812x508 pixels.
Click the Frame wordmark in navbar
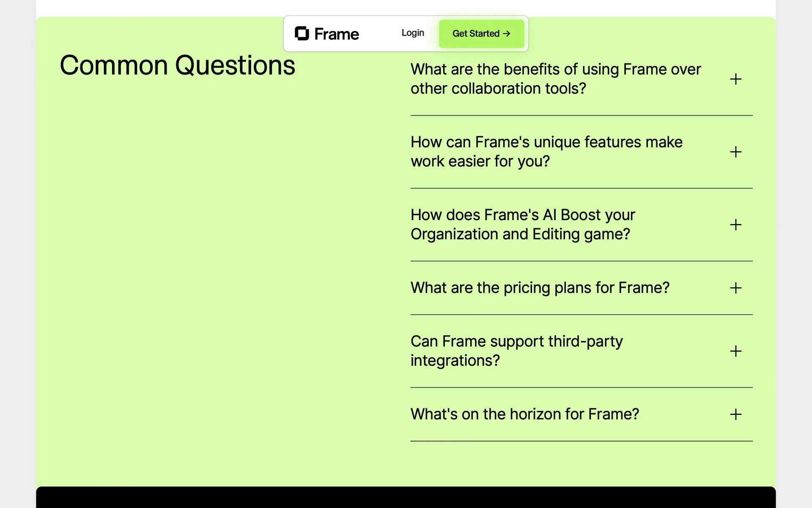(337, 34)
